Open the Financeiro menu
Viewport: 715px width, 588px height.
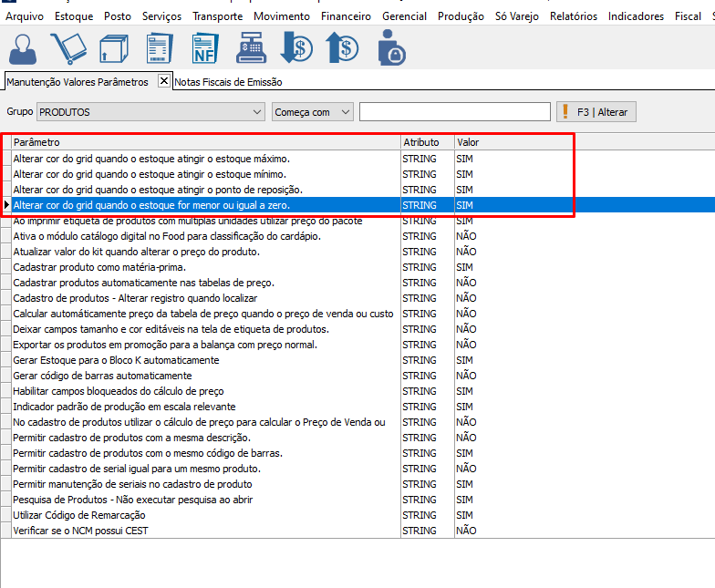coord(346,16)
